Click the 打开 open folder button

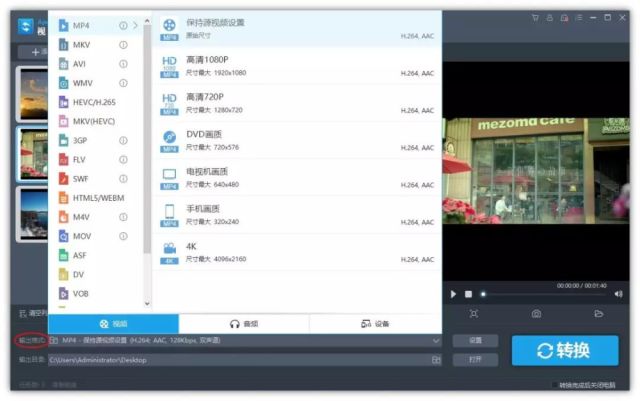[x=476, y=360]
